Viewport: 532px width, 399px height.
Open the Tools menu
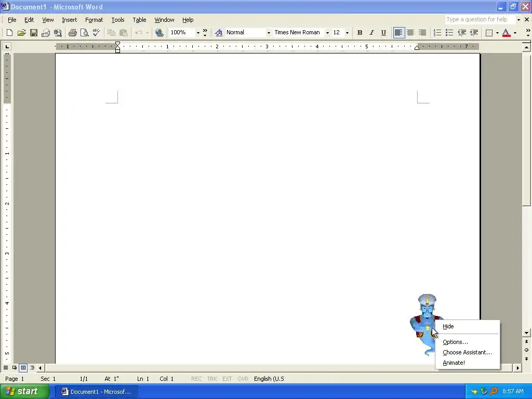click(x=118, y=20)
